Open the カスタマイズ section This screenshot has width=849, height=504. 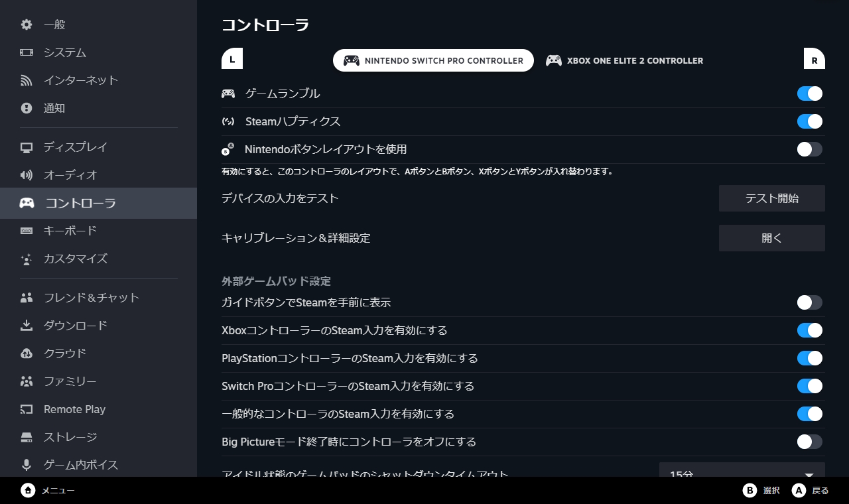point(98,259)
